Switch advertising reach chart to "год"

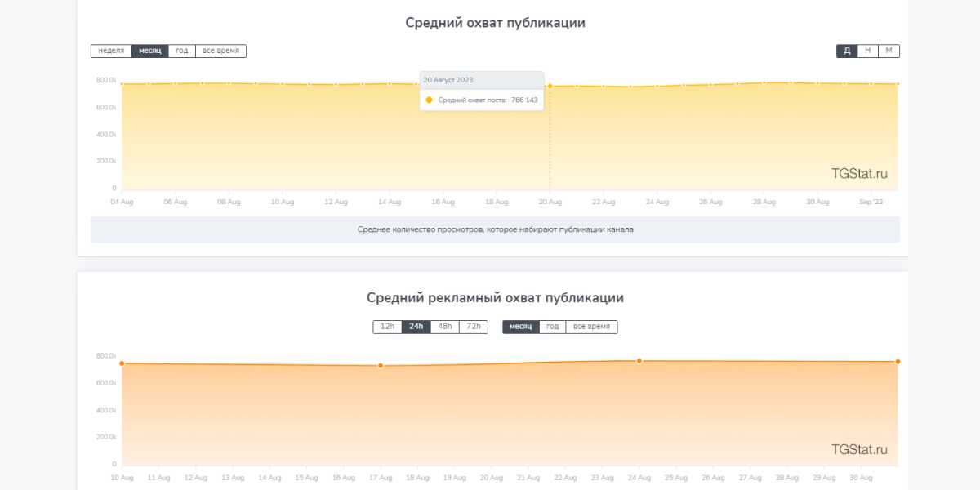(x=553, y=327)
